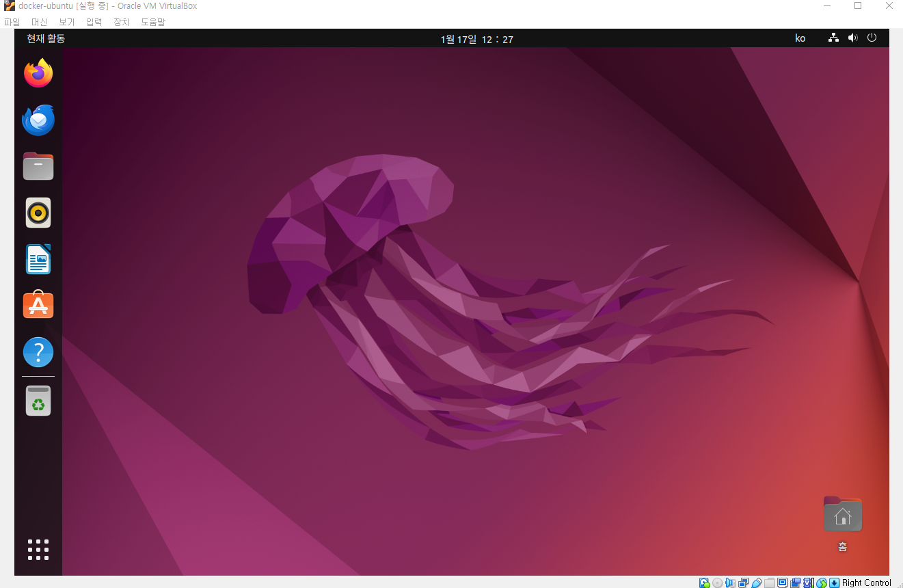The width and height of the screenshot is (903, 588).
Task: Click the volume speaker icon in top bar
Action: [x=852, y=38]
